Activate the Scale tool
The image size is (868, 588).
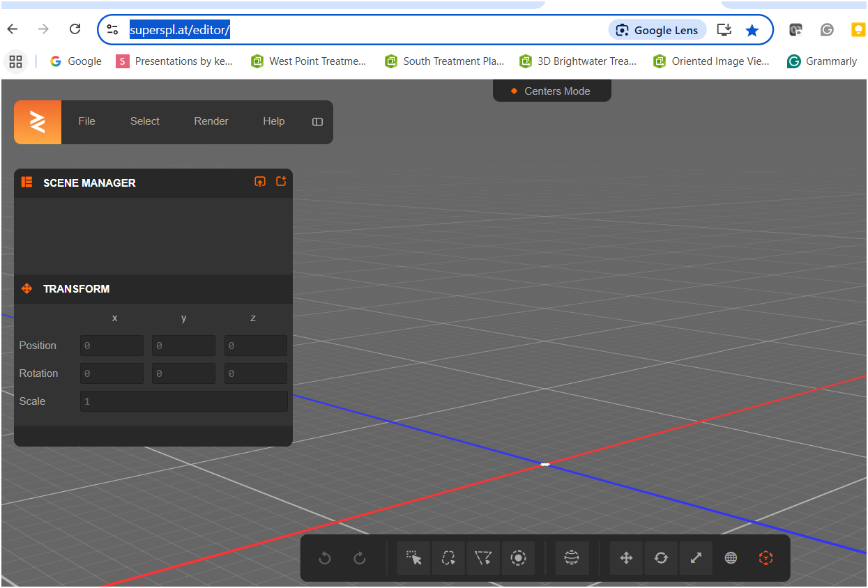696,558
